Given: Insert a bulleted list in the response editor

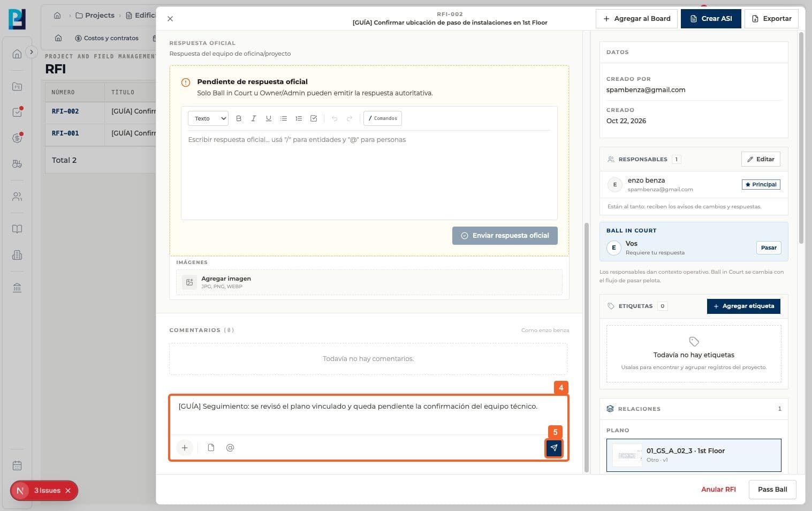Looking at the screenshot, I should coord(284,118).
